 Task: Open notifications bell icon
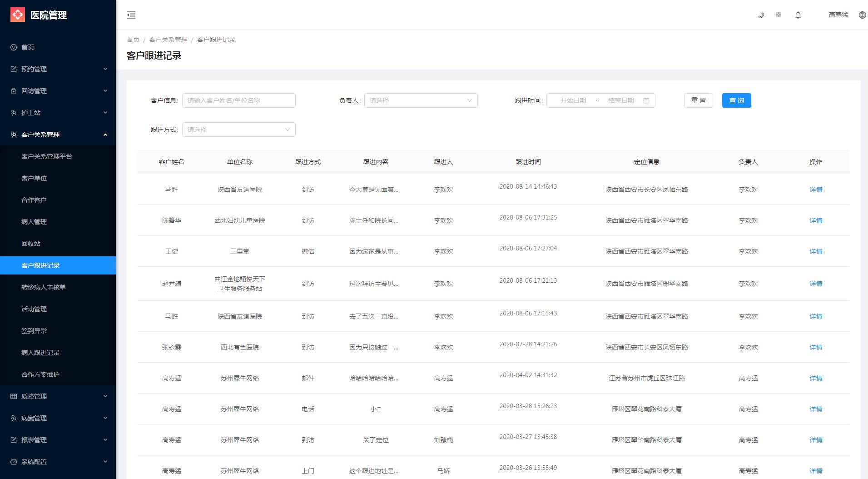point(798,15)
